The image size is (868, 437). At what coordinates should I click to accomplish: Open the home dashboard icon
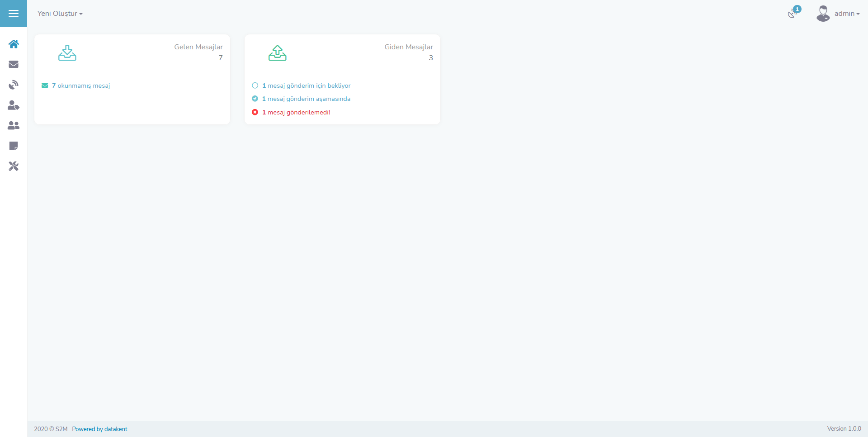(x=14, y=44)
